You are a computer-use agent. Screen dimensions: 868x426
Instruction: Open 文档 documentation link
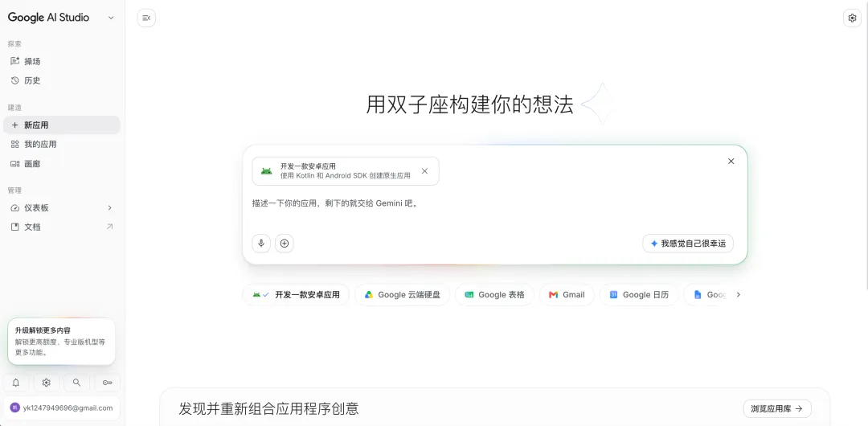click(x=61, y=227)
